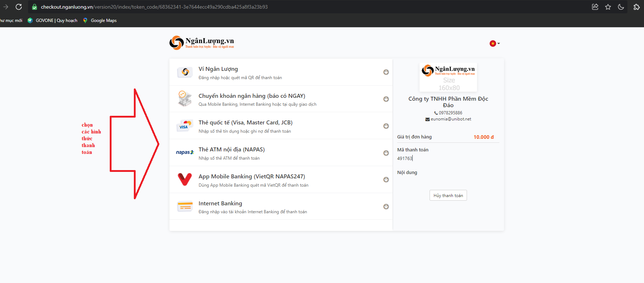Click Nội dung label
644x283 pixels.
[407, 173]
